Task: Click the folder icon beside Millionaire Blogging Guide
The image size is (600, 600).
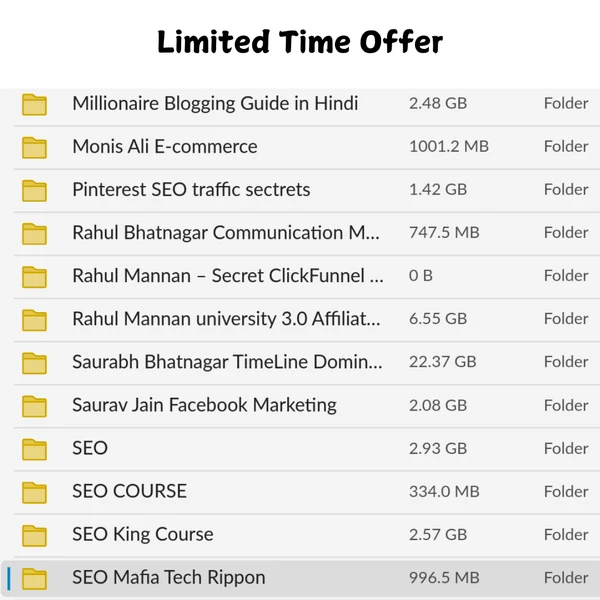Action: click(35, 104)
